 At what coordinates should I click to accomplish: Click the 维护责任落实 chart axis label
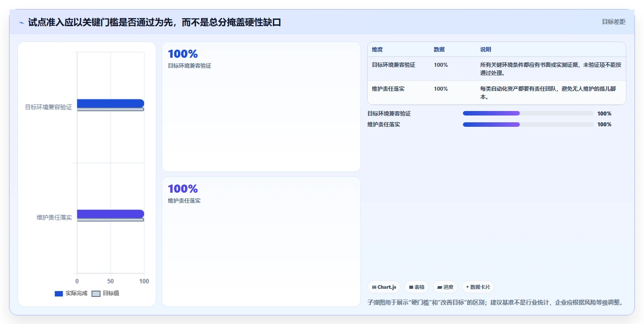pos(54,218)
